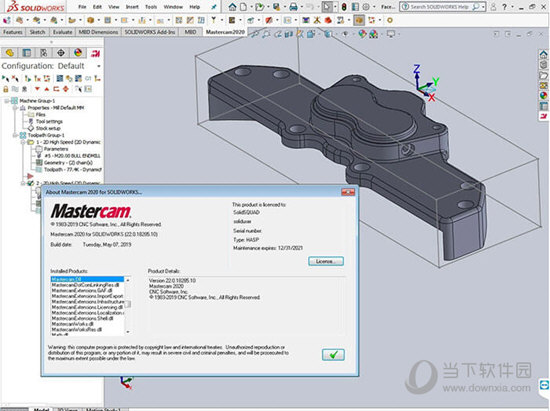Click the Rebuild traffic light icon
The image size is (550, 411).
coord(344,7)
